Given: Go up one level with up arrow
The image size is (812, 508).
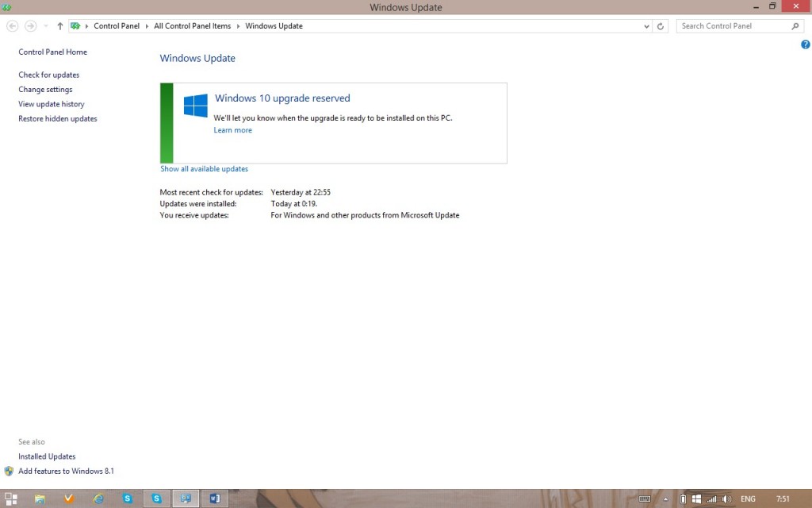Looking at the screenshot, I should (59, 26).
